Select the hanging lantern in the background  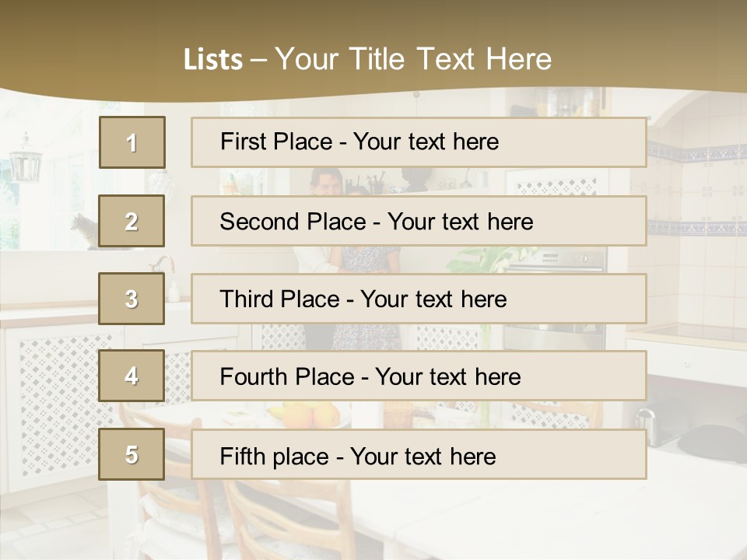[26, 159]
